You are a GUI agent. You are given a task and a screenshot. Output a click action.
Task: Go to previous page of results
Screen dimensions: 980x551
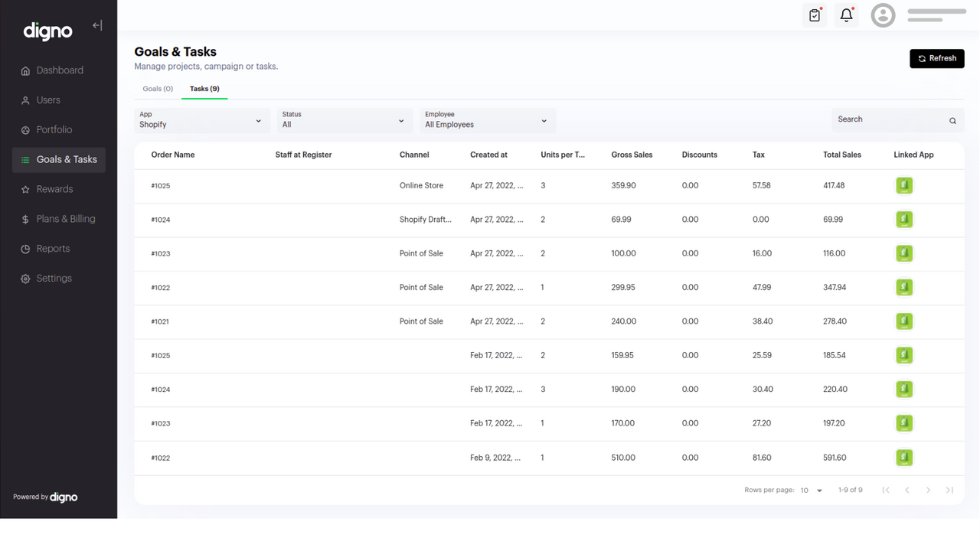pos(907,490)
